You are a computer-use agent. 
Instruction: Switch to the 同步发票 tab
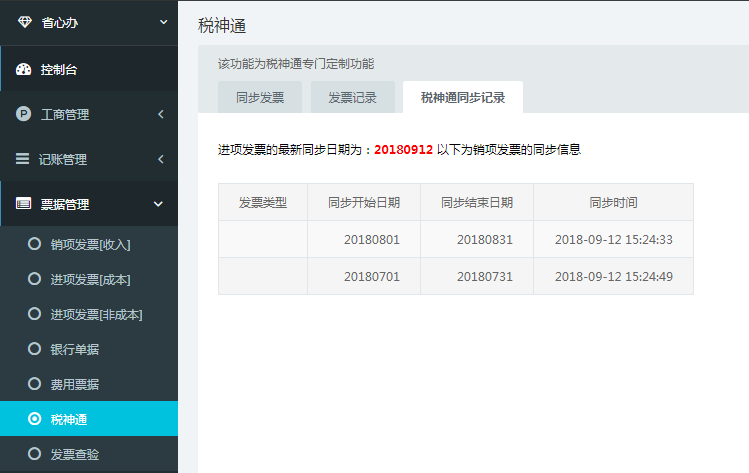(x=260, y=97)
